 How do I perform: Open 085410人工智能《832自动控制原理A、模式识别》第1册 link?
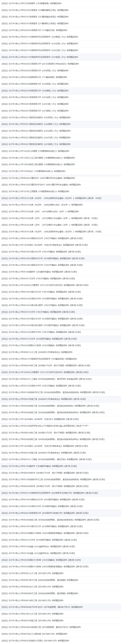pyautogui.click(x=47, y=379)
